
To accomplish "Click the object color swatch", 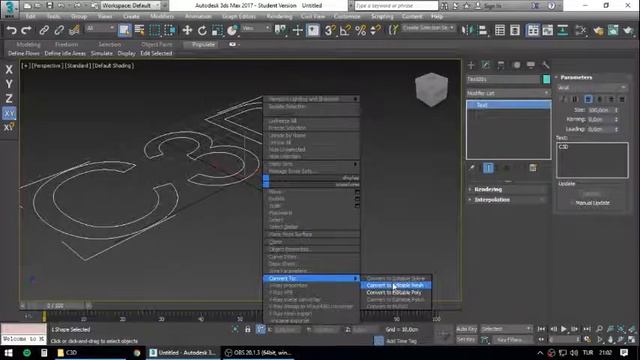I will click(x=546, y=79).
